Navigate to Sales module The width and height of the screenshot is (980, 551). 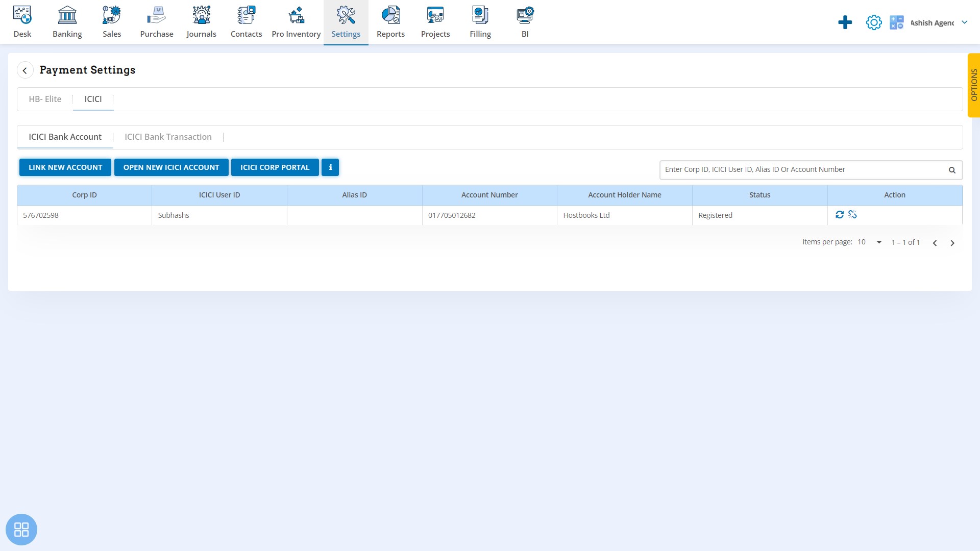pyautogui.click(x=112, y=21)
